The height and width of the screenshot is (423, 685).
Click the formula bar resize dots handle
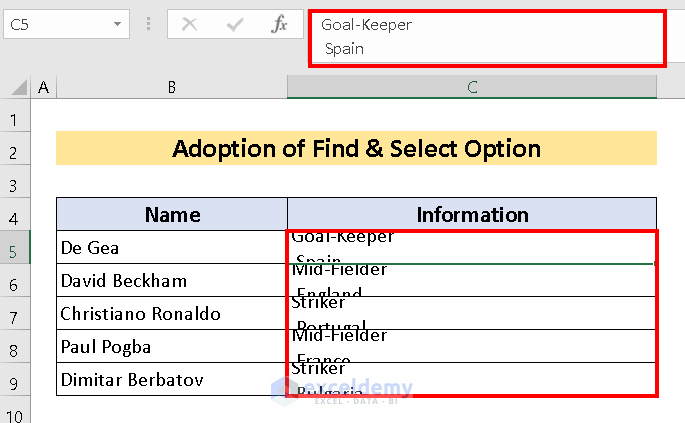(149, 25)
